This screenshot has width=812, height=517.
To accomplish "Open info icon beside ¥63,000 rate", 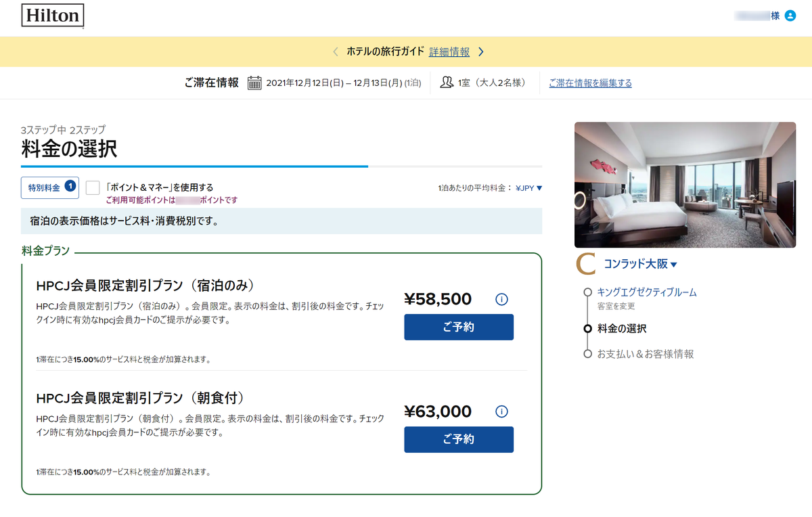I will pos(501,411).
